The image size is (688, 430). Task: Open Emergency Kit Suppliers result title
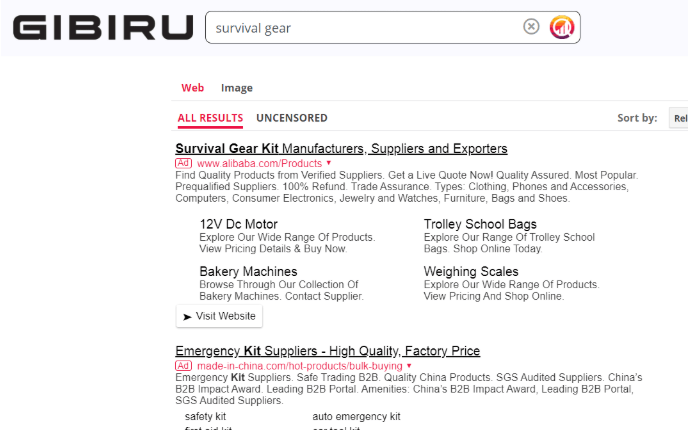click(328, 351)
